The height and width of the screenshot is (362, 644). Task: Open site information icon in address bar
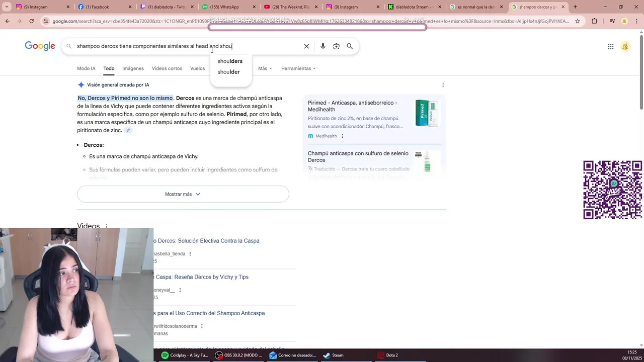(46, 21)
